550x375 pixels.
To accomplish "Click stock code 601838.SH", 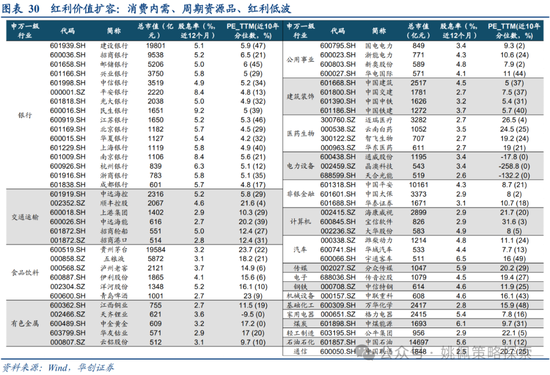I will pos(68,185).
